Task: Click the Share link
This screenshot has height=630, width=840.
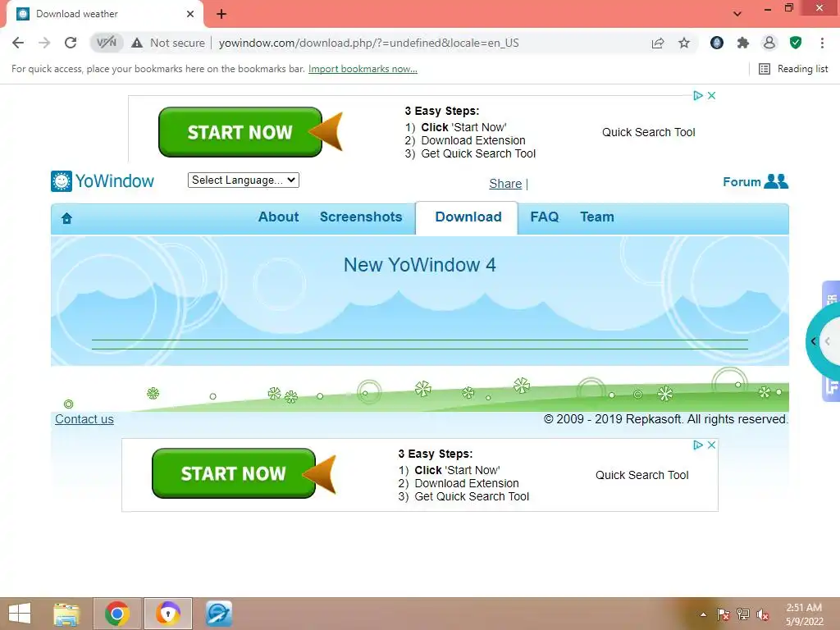Action: click(x=505, y=184)
